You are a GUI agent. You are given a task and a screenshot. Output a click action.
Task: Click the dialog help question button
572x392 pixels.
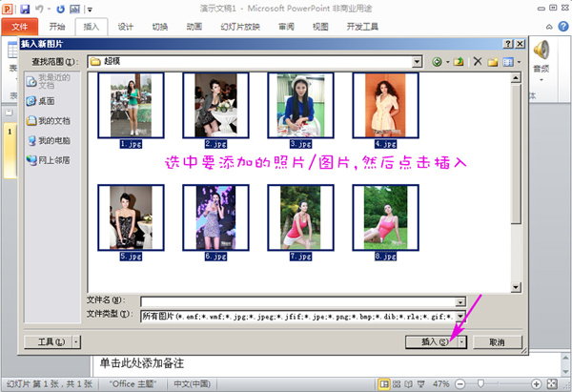tap(508, 44)
